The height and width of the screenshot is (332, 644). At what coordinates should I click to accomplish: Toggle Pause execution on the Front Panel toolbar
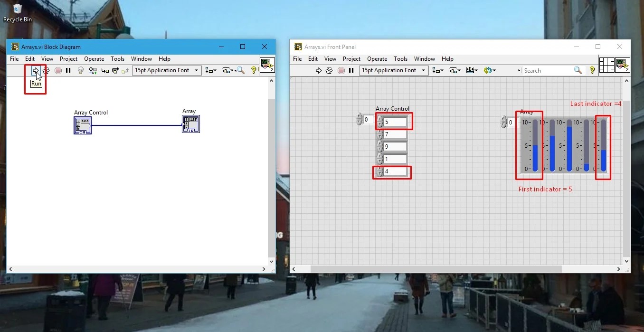pyautogui.click(x=351, y=70)
